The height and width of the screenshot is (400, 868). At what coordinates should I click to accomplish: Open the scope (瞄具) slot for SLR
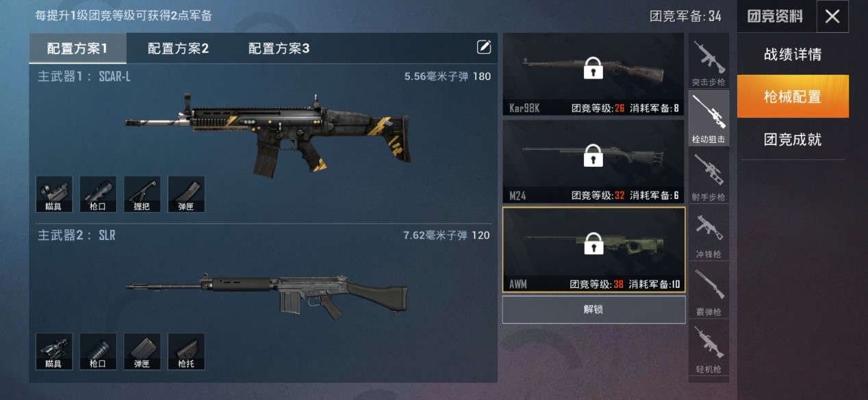click(53, 351)
